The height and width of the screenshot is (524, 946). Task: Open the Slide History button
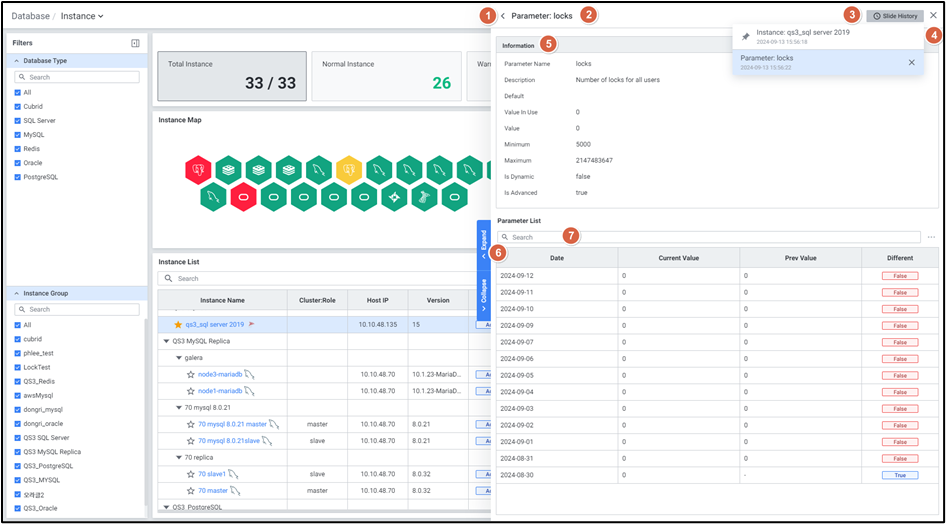[x=895, y=16]
